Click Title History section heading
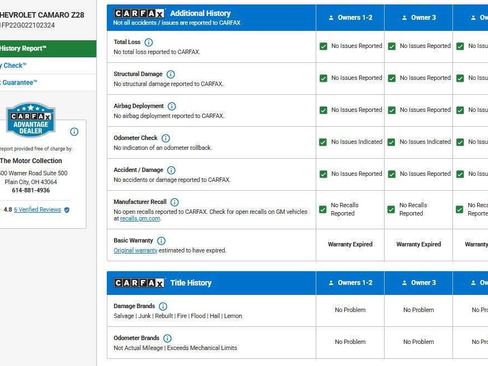The image size is (488, 366). 191,283
